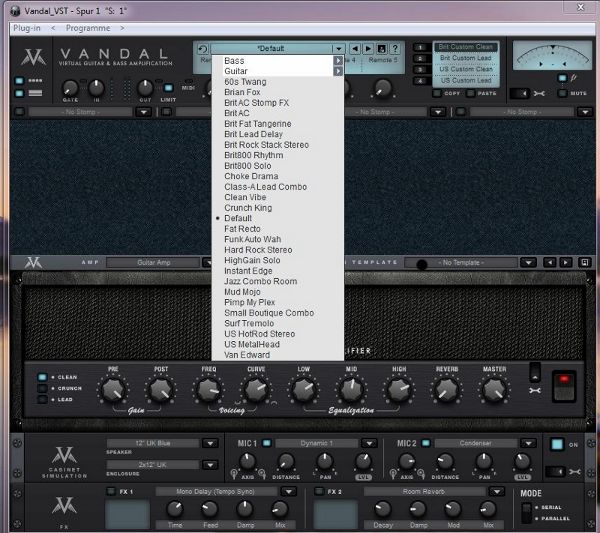Open the SPEAKER 12" UK Blue dropdown
The height and width of the screenshot is (533, 600).
[210, 443]
